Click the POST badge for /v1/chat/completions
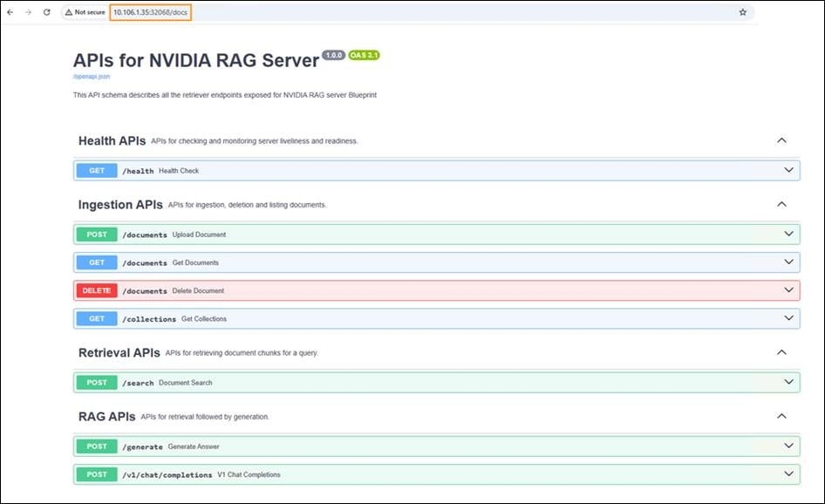This screenshot has height=504, width=825. (x=97, y=474)
